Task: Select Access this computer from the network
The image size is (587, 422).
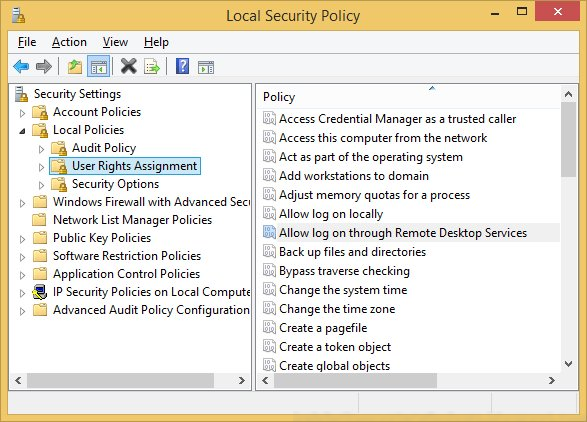Action: (383, 138)
